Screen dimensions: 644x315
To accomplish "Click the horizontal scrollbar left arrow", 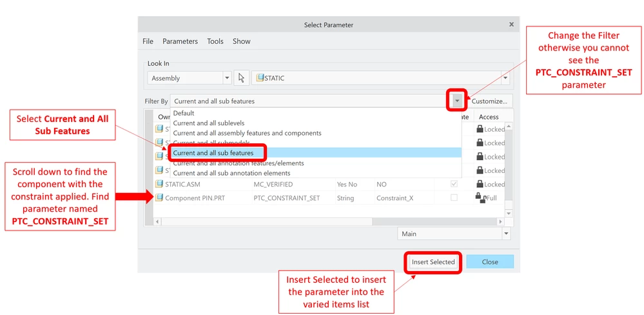I will (x=157, y=221).
